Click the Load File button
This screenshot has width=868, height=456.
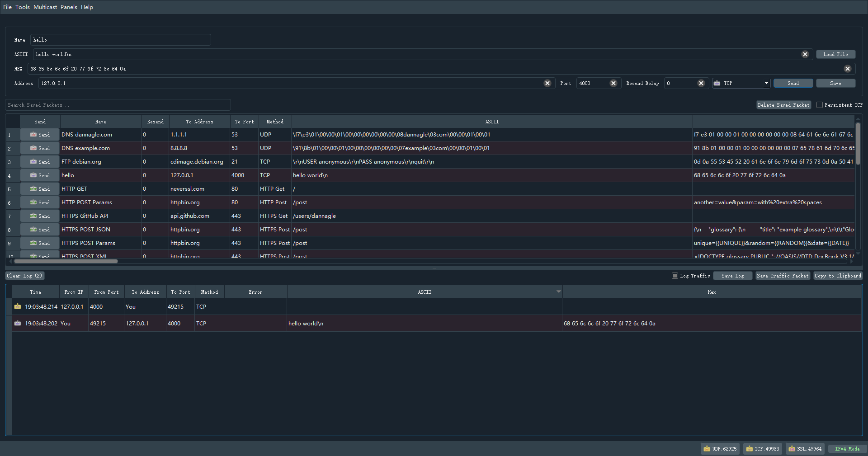pyautogui.click(x=835, y=54)
